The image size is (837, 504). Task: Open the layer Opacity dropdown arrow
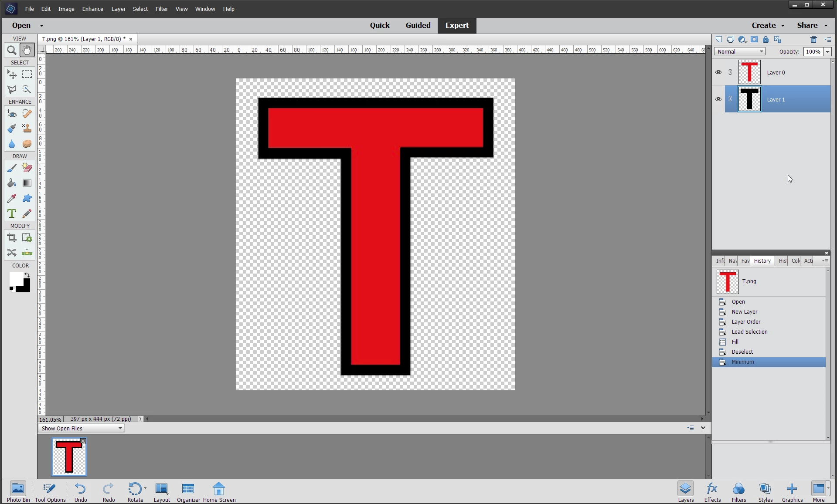coord(827,51)
